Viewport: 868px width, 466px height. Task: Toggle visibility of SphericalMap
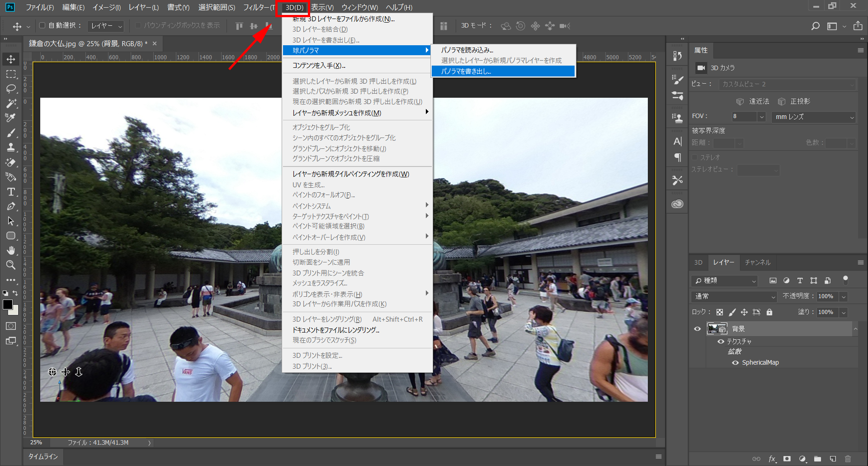735,362
